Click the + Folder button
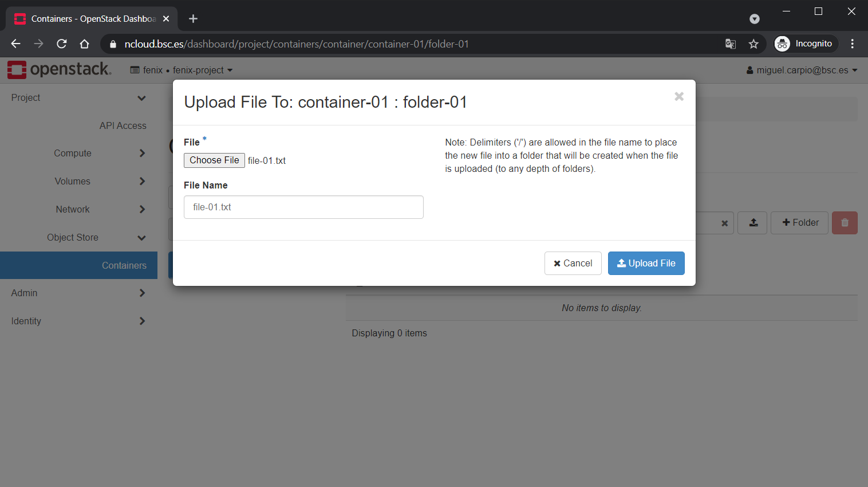The height and width of the screenshot is (487, 868). click(800, 223)
